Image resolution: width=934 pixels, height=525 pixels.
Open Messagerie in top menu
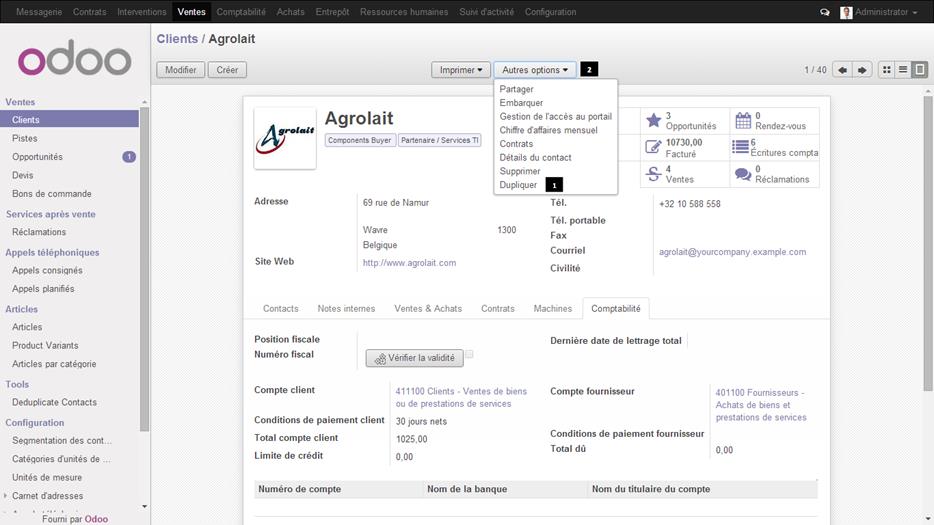click(x=39, y=12)
